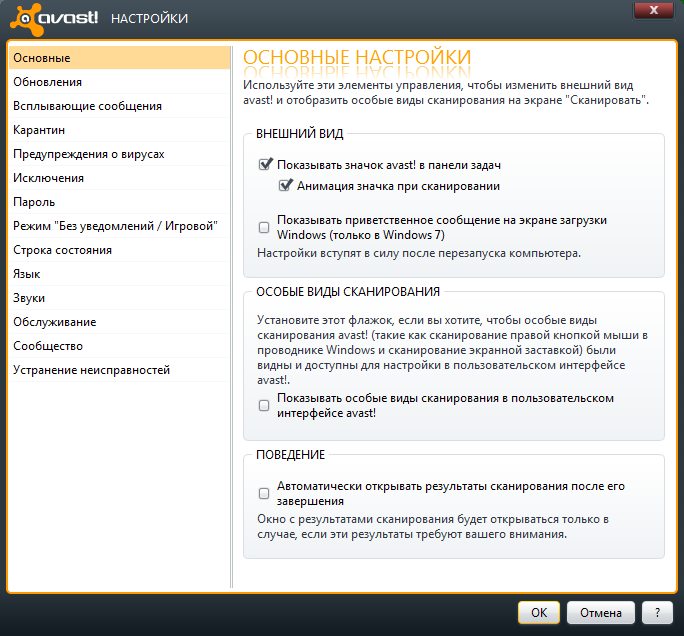Click note Настройки вступят в силу после перезапуска

point(419,253)
